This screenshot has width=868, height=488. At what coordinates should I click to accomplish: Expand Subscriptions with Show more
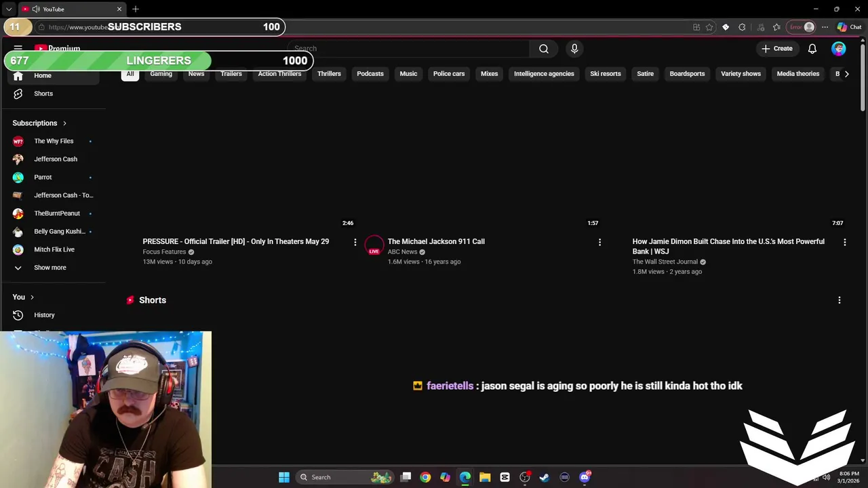[x=53, y=268]
